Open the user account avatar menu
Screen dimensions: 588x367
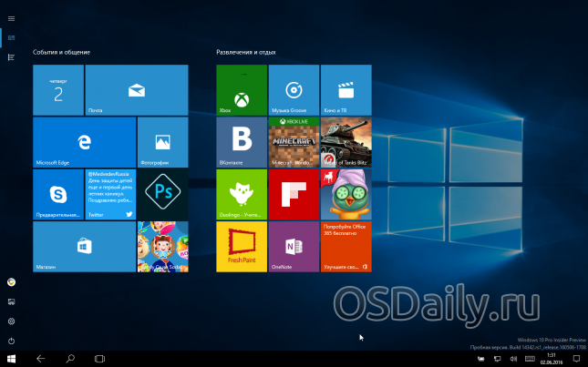[11, 281]
